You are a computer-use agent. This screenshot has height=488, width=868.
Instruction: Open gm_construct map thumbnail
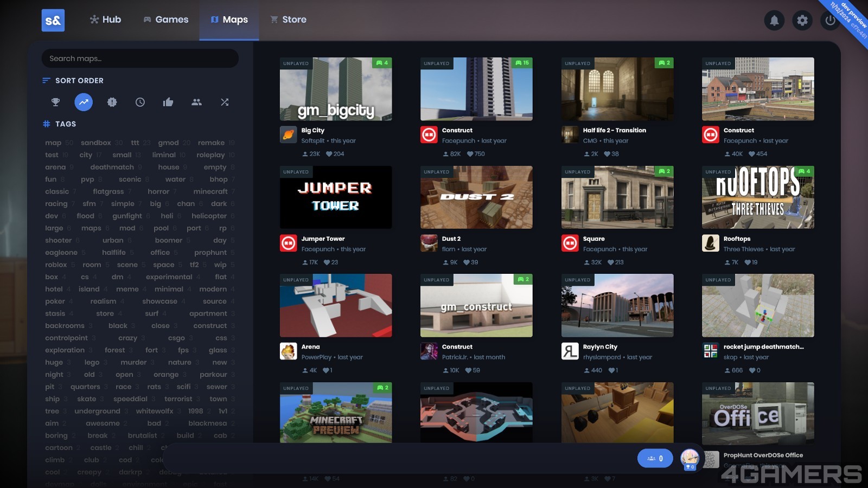tap(476, 305)
